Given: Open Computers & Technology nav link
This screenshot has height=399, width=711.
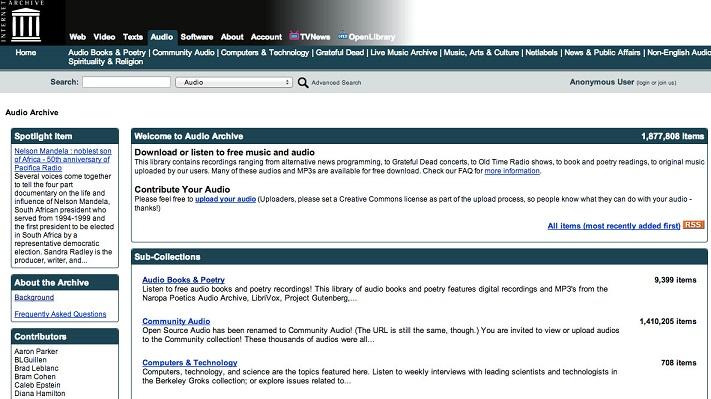Looking at the screenshot, I should (x=265, y=53).
